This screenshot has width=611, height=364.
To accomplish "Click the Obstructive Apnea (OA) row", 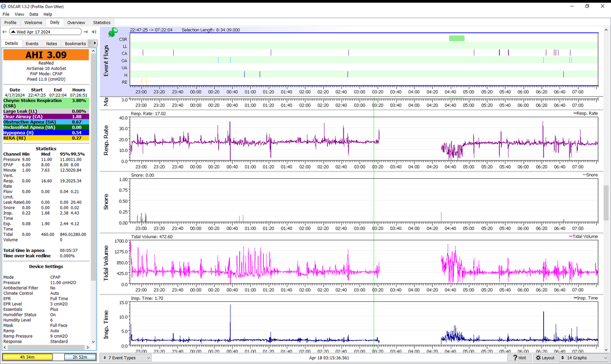I will (46, 122).
